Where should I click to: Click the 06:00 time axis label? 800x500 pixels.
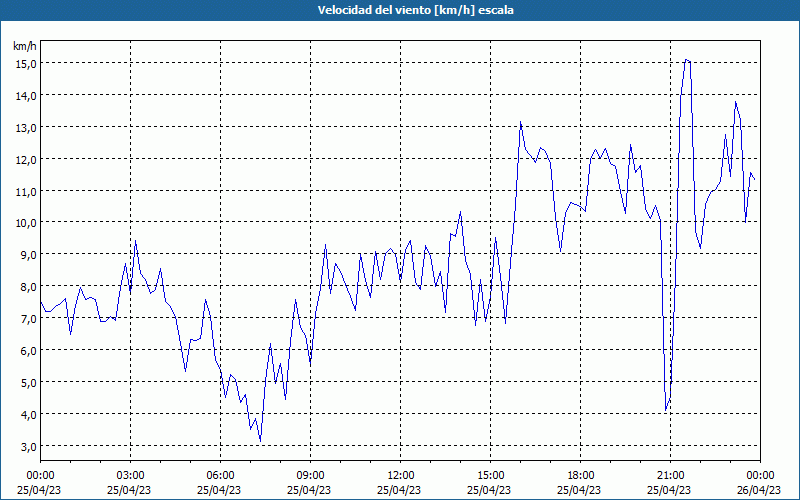click(x=220, y=476)
